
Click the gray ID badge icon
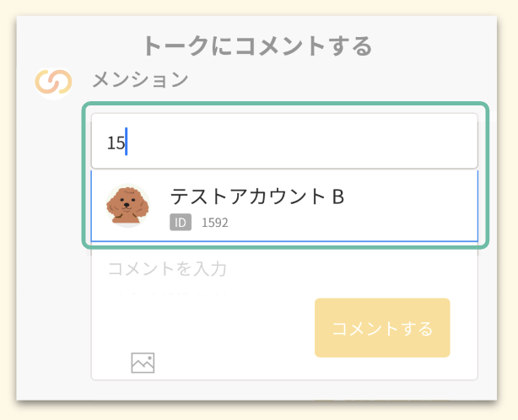pyautogui.click(x=181, y=223)
